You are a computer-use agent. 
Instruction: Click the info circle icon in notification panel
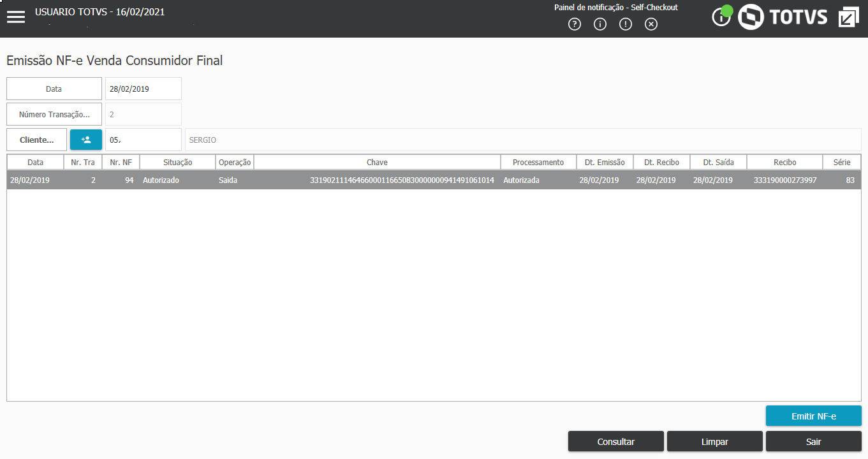600,24
